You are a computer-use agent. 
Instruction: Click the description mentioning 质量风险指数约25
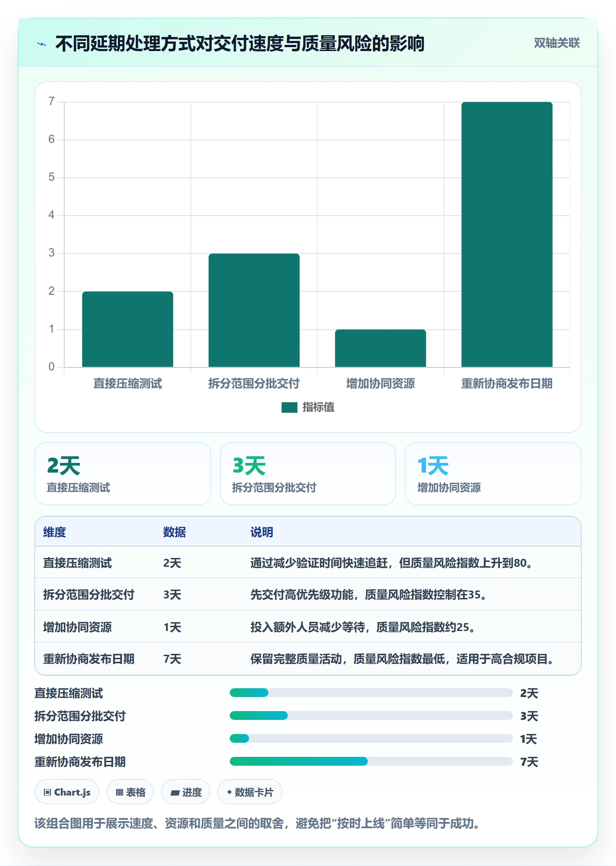[363, 627]
